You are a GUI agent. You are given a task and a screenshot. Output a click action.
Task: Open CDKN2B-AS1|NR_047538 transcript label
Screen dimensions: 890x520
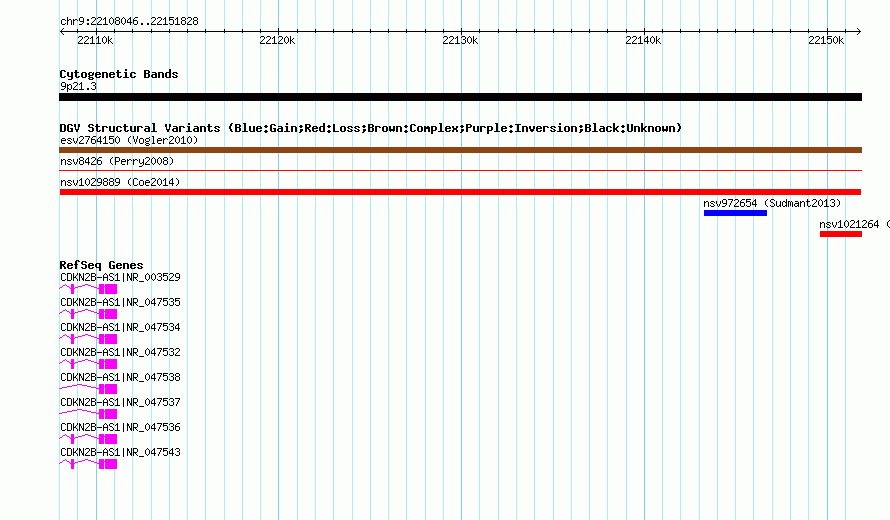pyautogui.click(x=120, y=378)
